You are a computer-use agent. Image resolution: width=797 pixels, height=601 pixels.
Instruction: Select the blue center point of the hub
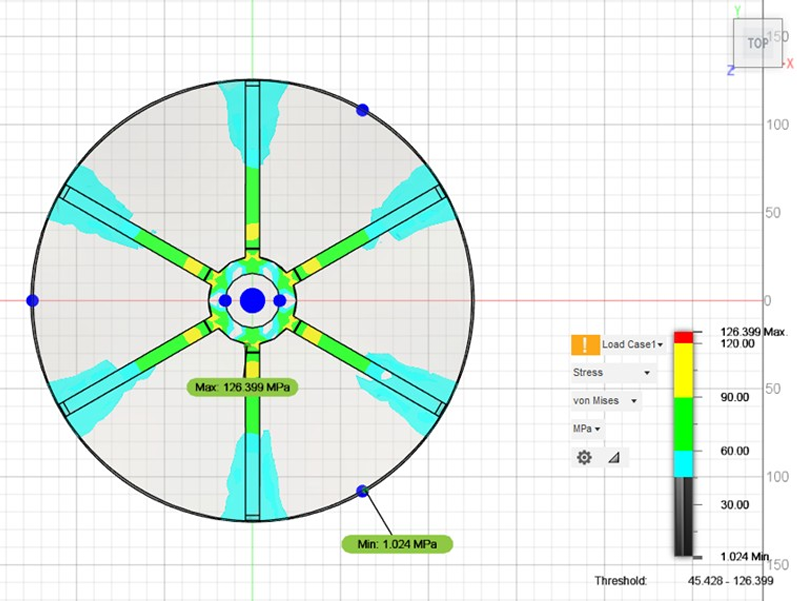coord(252,300)
